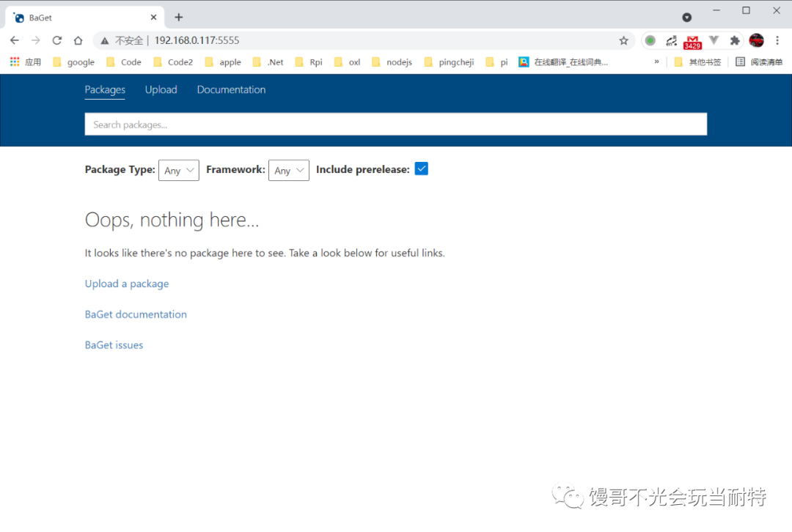Switch to the Upload tab
This screenshot has width=792, height=532.
pos(161,90)
